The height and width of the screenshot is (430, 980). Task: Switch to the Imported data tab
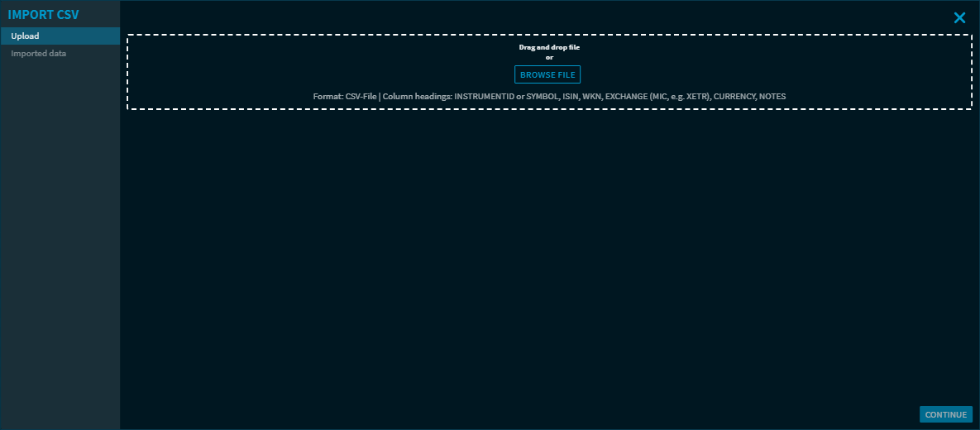tap(39, 54)
